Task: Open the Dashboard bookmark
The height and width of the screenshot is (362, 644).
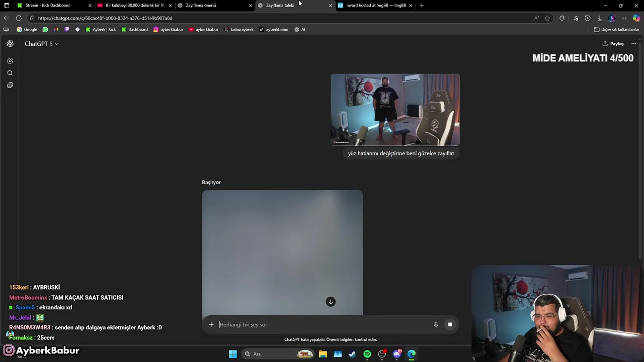Action: pos(134,30)
